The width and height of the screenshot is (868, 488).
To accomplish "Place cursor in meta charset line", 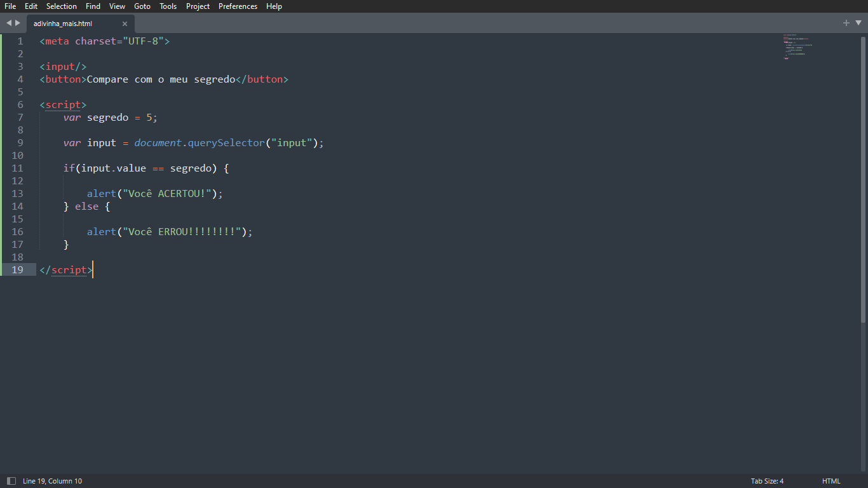I will (105, 41).
